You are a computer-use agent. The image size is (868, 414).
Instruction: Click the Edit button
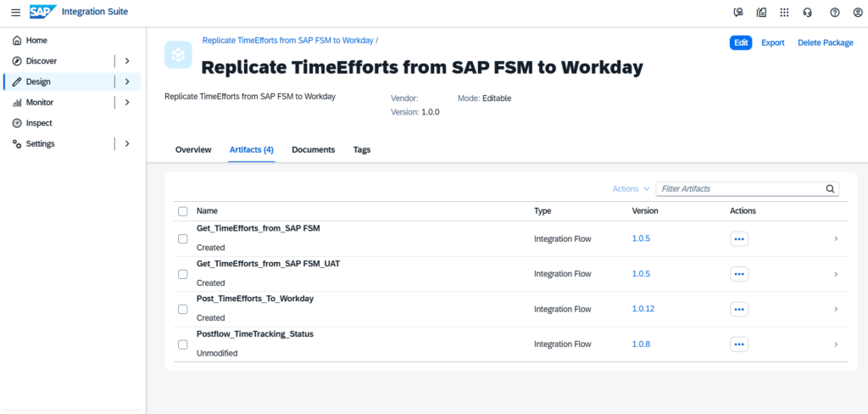pyautogui.click(x=741, y=42)
